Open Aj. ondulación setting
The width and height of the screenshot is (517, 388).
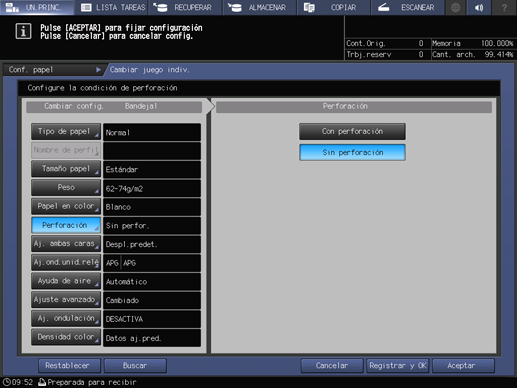tap(66, 318)
